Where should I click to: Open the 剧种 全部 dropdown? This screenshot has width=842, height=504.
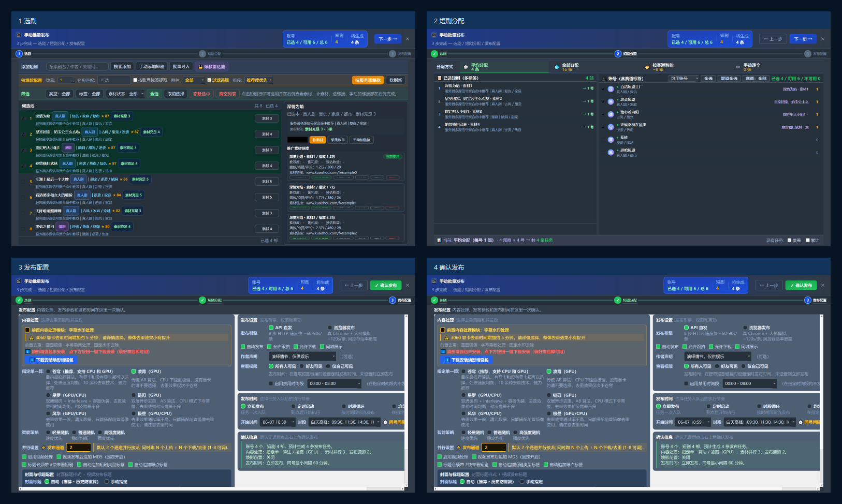194,80
